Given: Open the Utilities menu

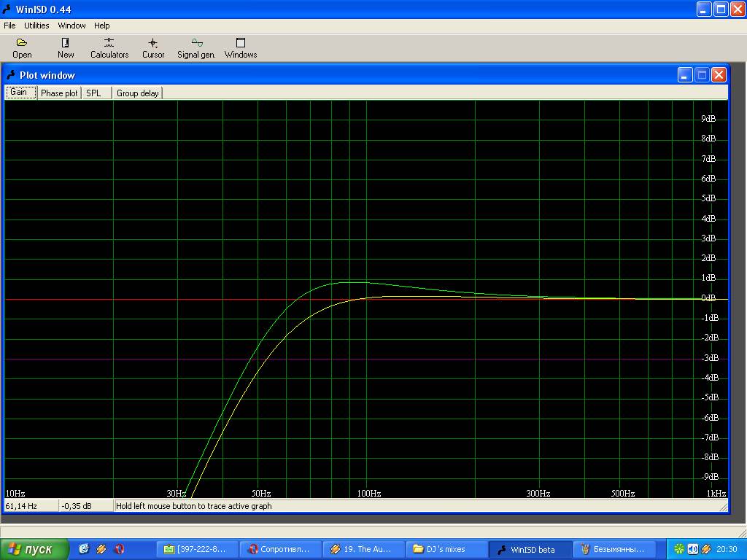Looking at the screenshot, I should coord(36,26).
